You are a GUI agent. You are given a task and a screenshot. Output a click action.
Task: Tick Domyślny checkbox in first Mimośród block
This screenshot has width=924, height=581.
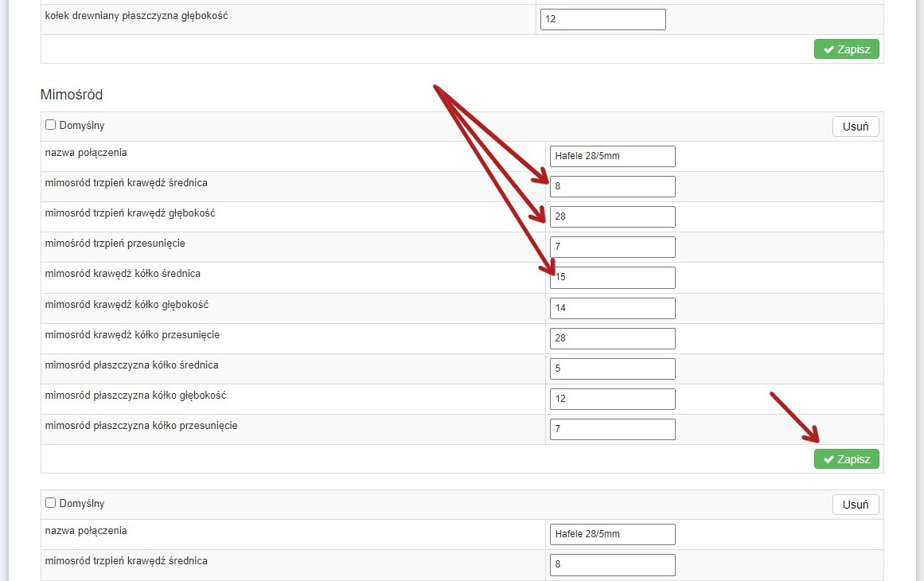coord(51,125)
